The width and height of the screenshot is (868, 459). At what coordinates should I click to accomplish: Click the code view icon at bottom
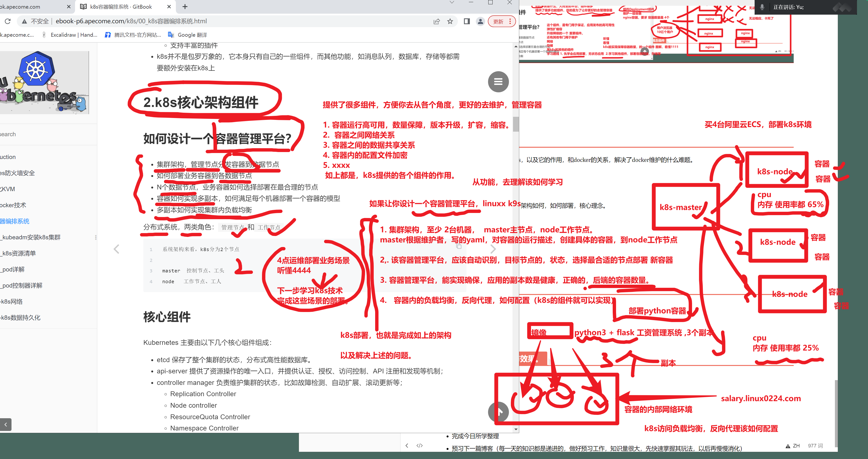(x=419, y=446)
